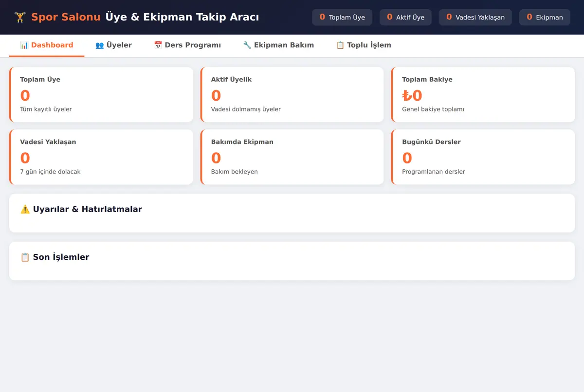584x392 pixels.
Task: Click the Ekipman header badge
Action: click(x=545, y=17)
